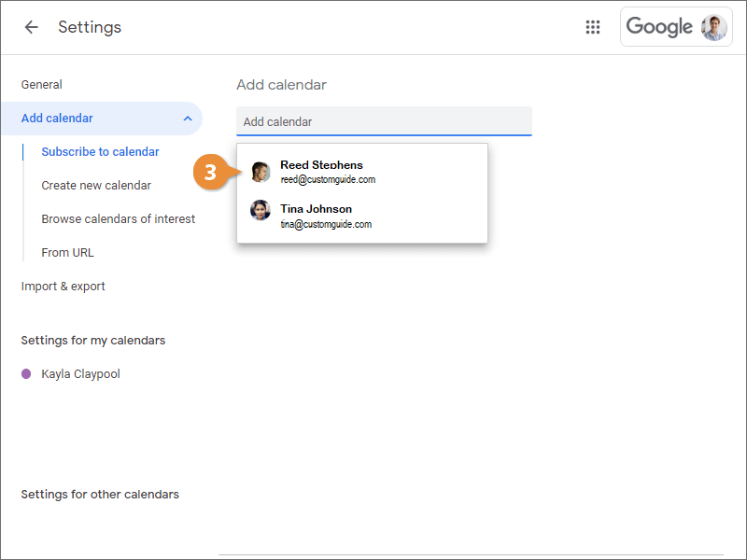Click the Add calendar input field
The width and height of the screenshot is (747, 560).
click(x=384, y=121)
